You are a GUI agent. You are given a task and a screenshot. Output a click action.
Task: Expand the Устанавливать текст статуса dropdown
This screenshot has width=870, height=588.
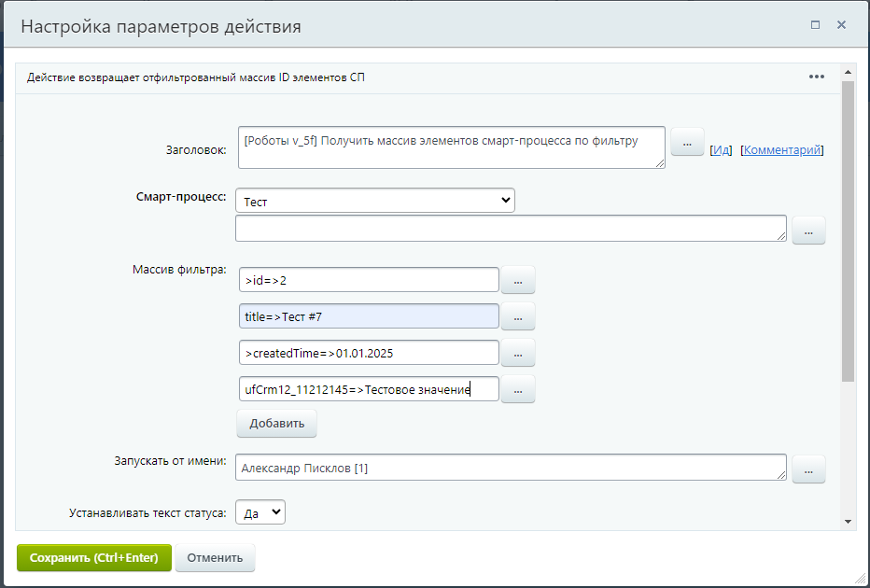(x=261, y=512)
